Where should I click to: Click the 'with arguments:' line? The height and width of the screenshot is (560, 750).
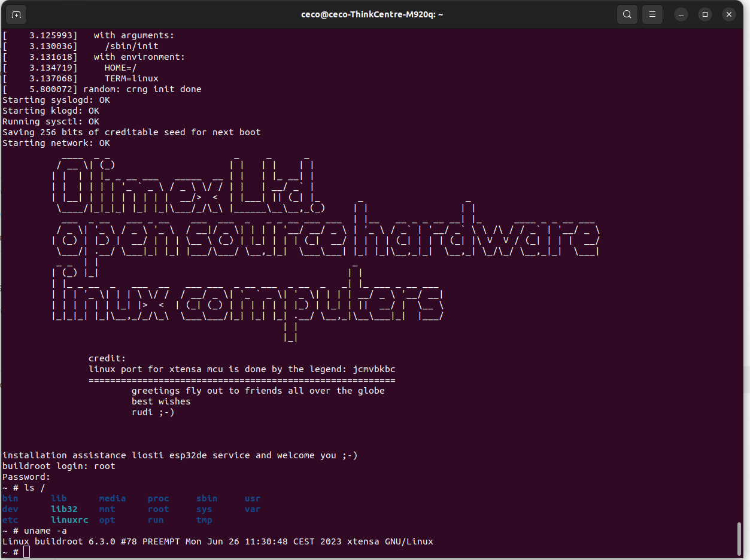pos(89,35)
